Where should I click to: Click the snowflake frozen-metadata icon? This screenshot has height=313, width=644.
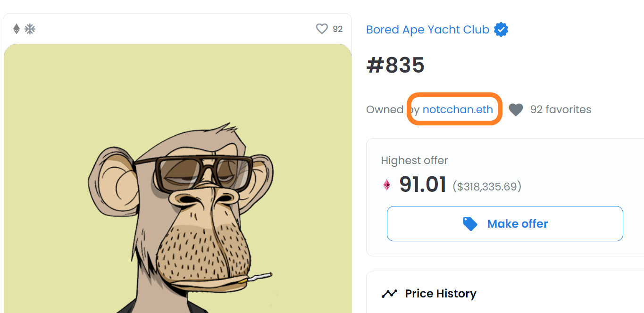point(30,29)
